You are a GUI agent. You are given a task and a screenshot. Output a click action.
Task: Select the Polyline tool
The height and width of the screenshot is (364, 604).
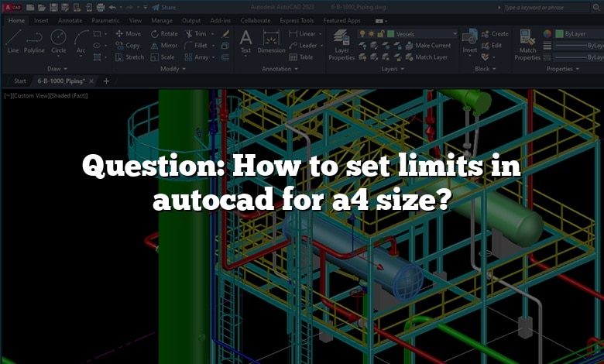[x=34, y=41]
